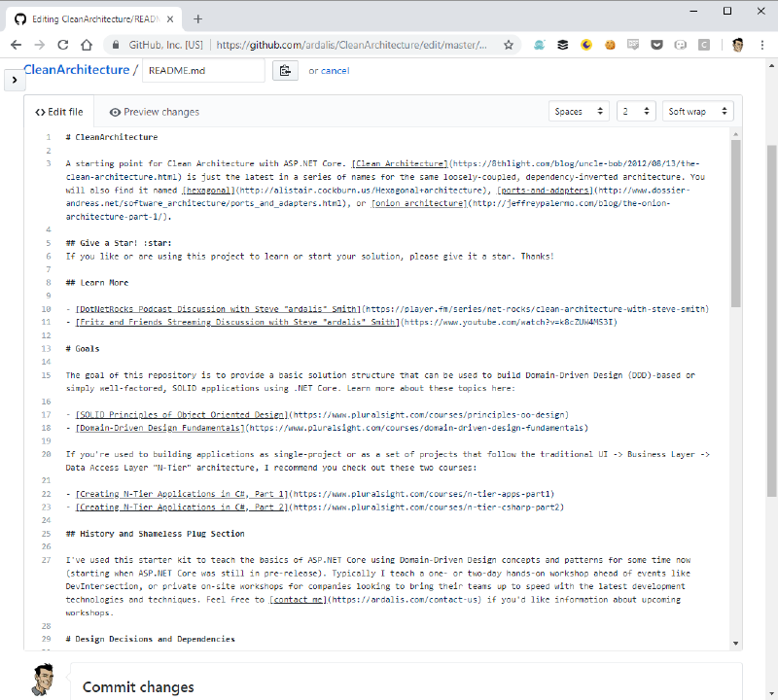The height and width of the screenshot is (700, 778).
Task: Open the Chrome profile avatar
Action: pyautogui.click(x=738, y=45)
